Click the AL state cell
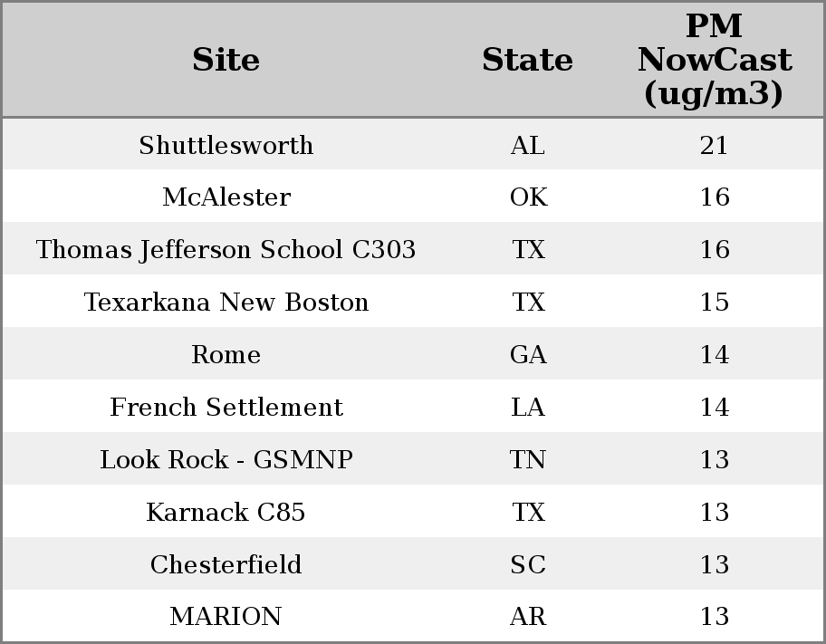 (528, 145)
